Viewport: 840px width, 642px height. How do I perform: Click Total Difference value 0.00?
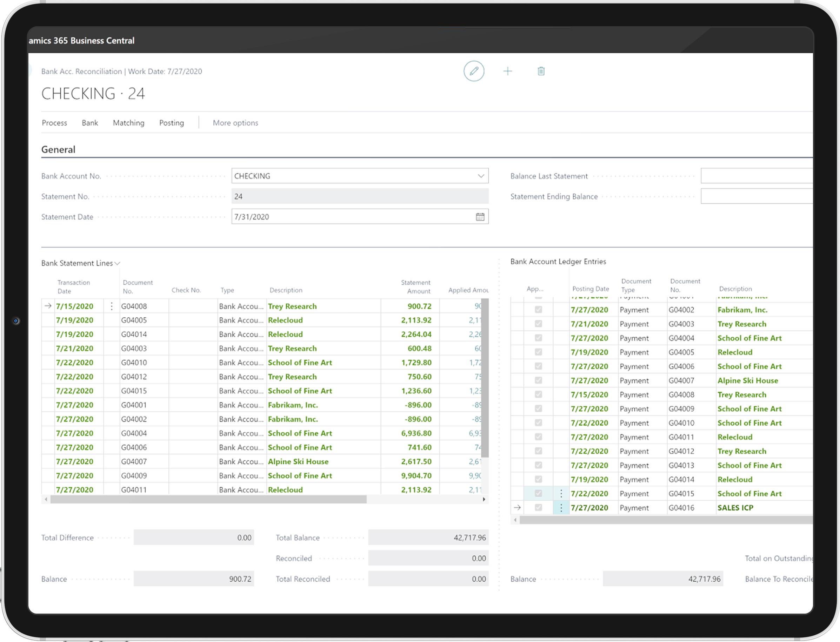coord(193,537)
